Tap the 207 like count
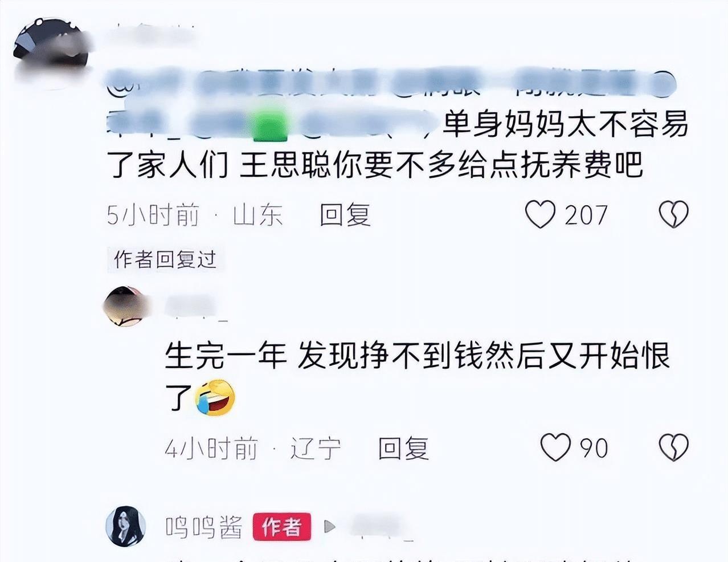The width and height of the screenshot is (728, 562). click(586, 215)
